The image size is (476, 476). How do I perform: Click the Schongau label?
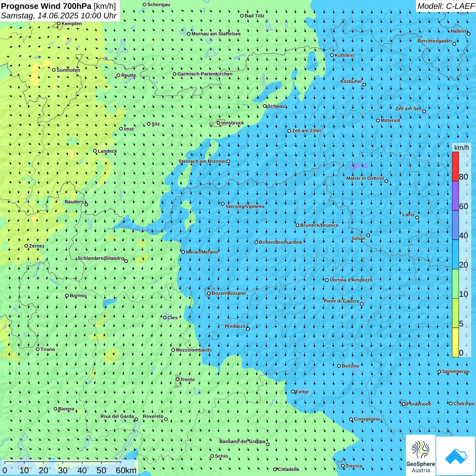tap(159, 4)
